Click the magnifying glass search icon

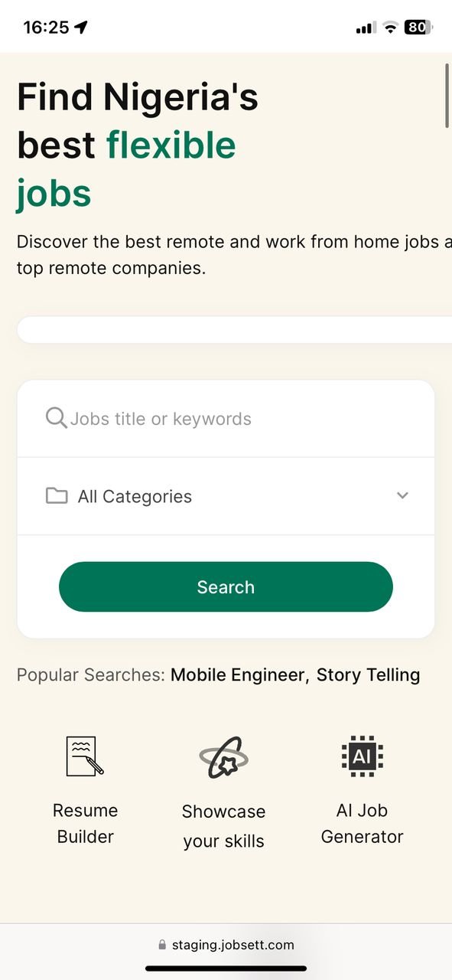point(56,418)
